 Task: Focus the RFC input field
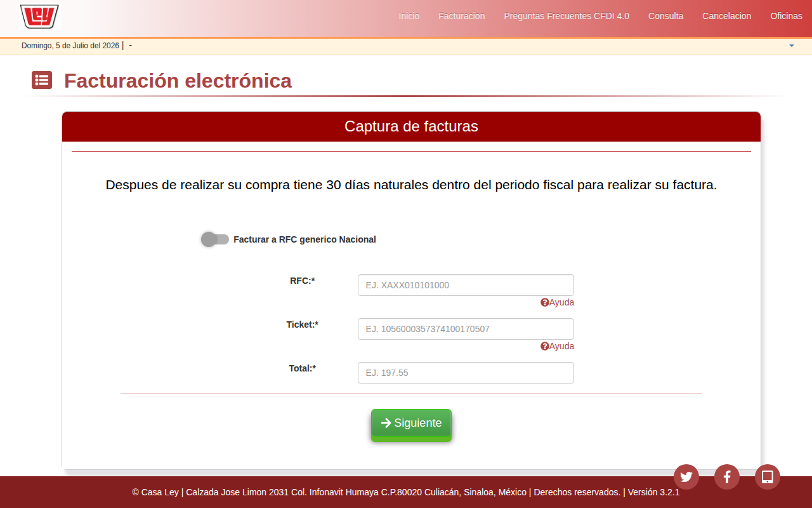click(x=466, y=285)
